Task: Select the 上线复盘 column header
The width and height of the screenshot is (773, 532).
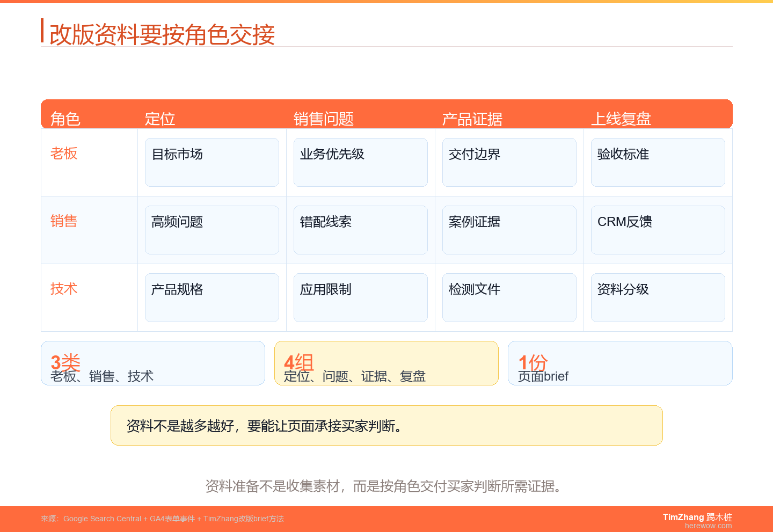Action: 621,119
